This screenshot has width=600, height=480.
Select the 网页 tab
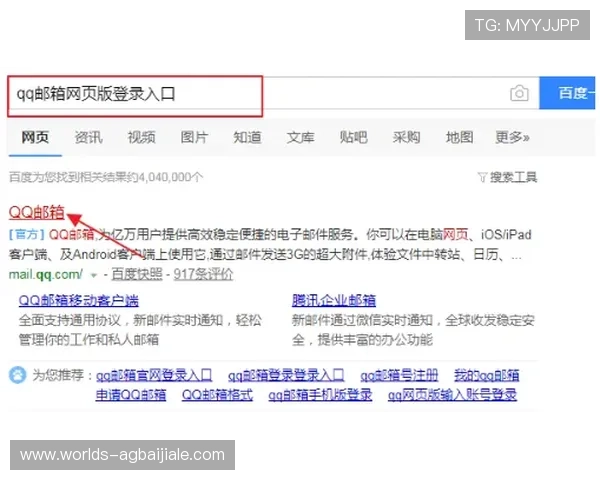[35, 137]
